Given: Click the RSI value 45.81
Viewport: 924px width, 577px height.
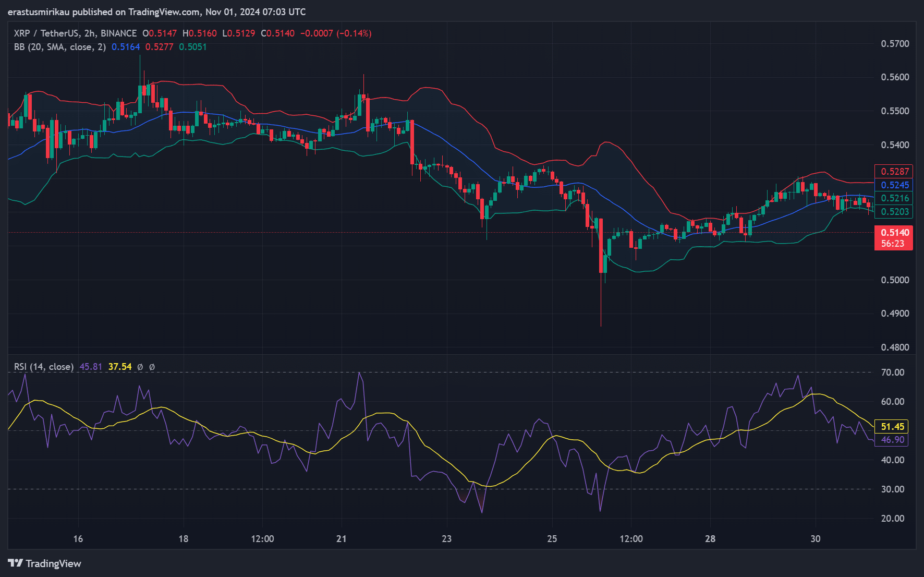Looking at the screenshot, I should tap(91, 367).
